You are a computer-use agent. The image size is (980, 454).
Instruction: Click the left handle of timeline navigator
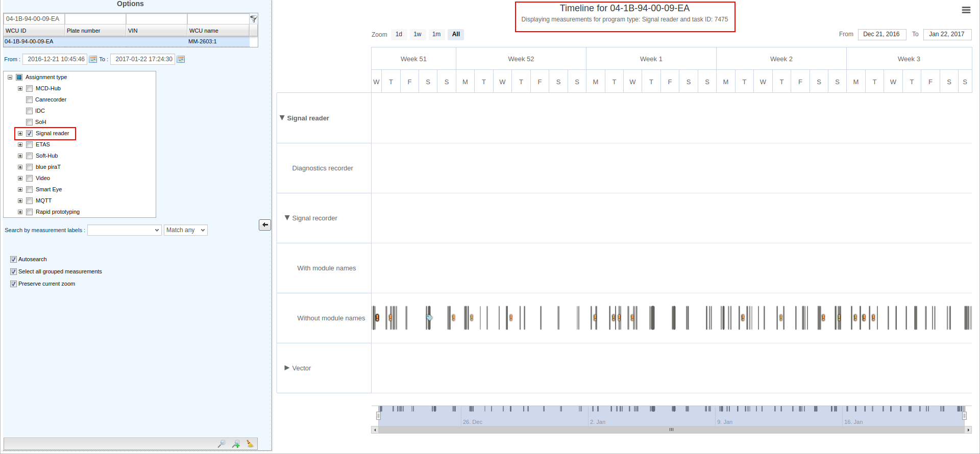(378, 416)
